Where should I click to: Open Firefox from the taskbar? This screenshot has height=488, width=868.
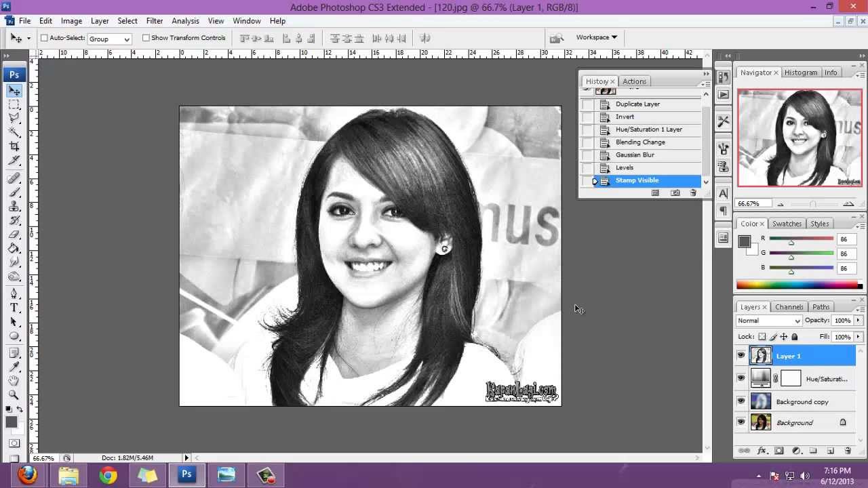click(x=28, y=475)
